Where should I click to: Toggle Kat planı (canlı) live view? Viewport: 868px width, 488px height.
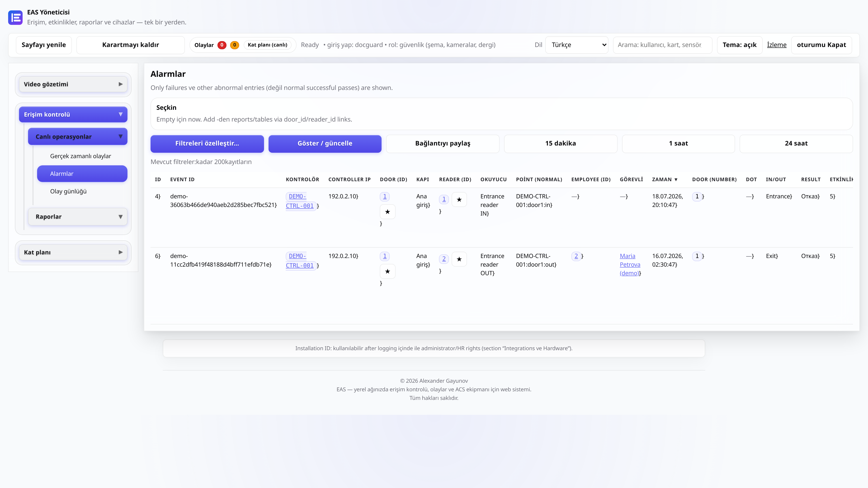(267, 45)
